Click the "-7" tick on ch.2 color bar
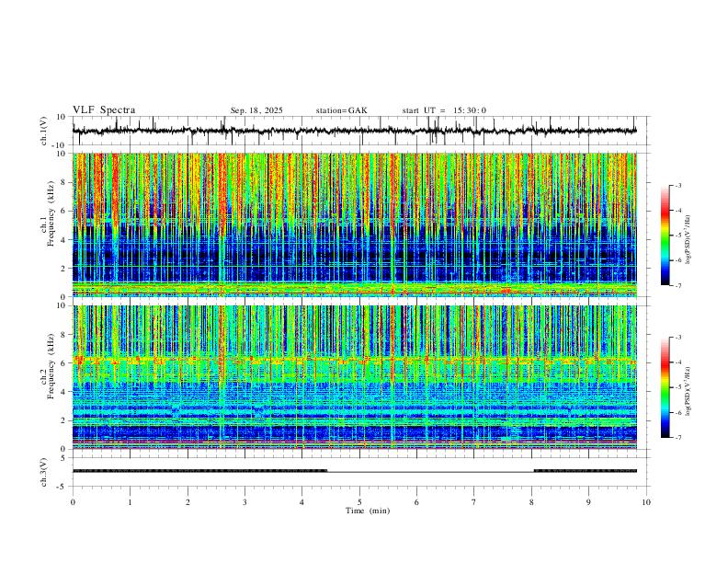 pyautogui.click(x=678, y=437)
